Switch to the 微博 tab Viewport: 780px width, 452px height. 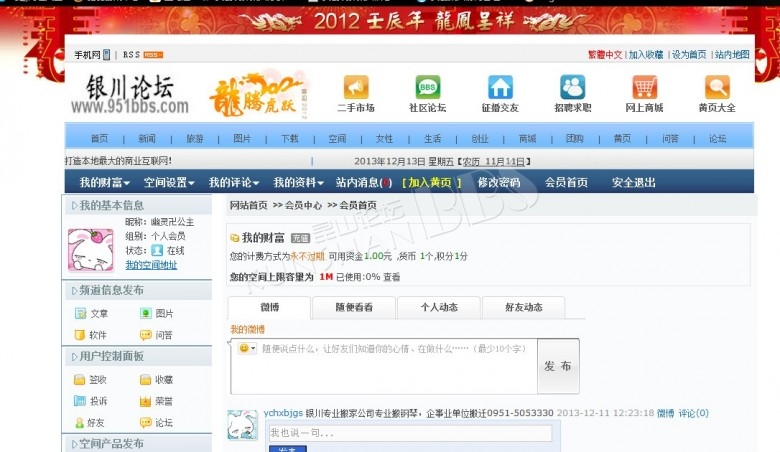click(x=270, y=307)
